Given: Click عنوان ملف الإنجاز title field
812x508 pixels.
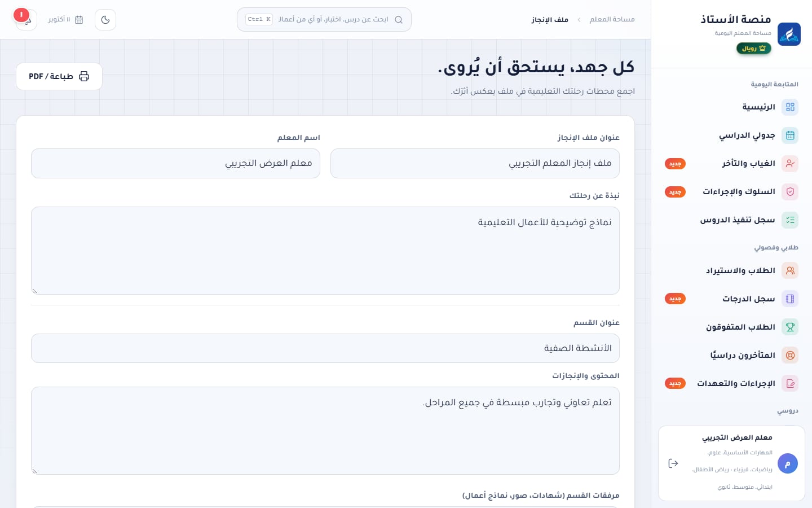Looking at the screenshot, I should pyautogui.click(x=475, y=164).
